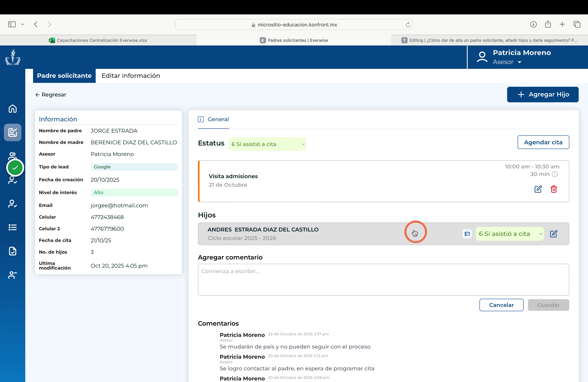This screenshot has width=588, height=382.
Task: Click the Google lead type tag
Action: pos(134,167)
